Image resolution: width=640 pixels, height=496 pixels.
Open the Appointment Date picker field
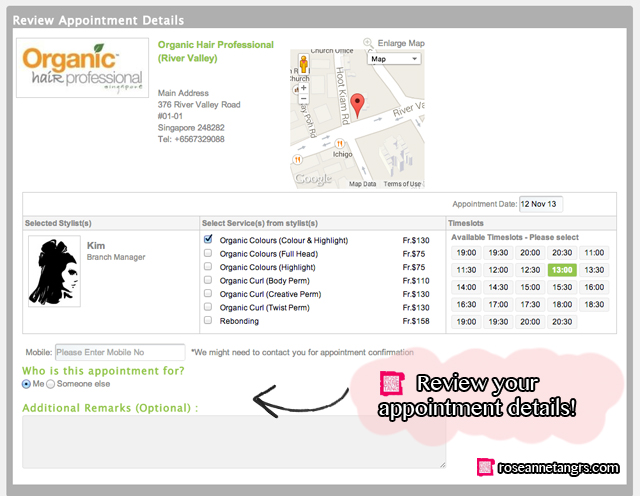[541, 204]
